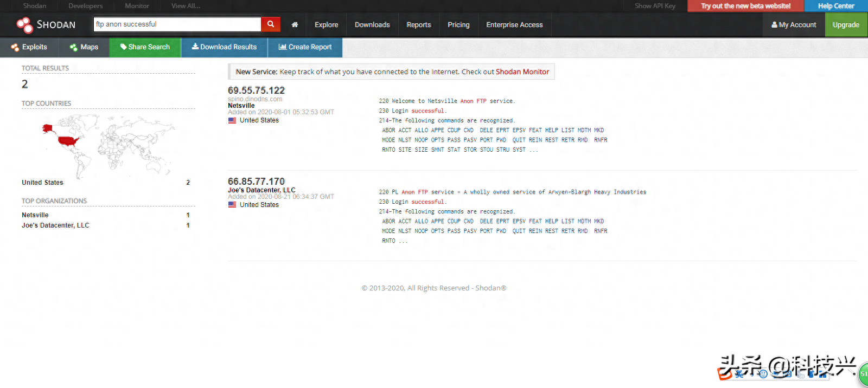Open the Developers top-bar link
This screenshot has height=388, width=868.
coord(85,6)
